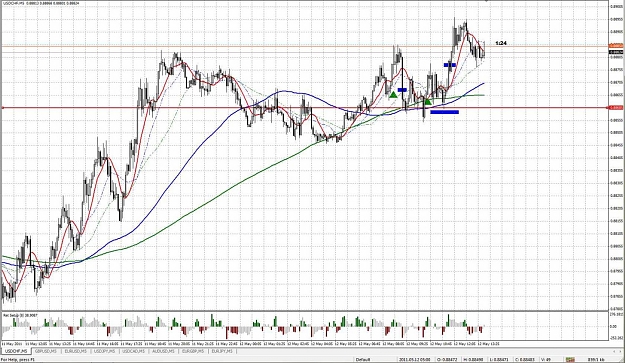This screenshot has width=625, height=363.
Task: Switch to the GBPUSD,M5 chart tab
Action: coord(46,351)
